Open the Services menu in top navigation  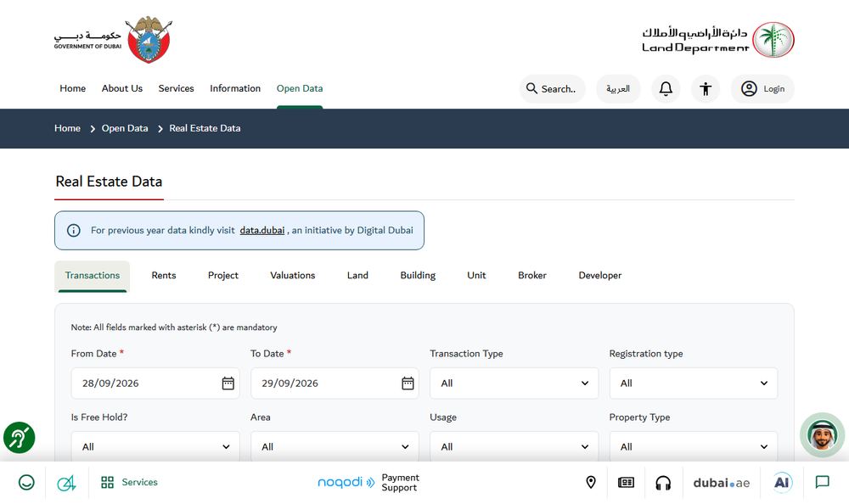pos(176,88)
